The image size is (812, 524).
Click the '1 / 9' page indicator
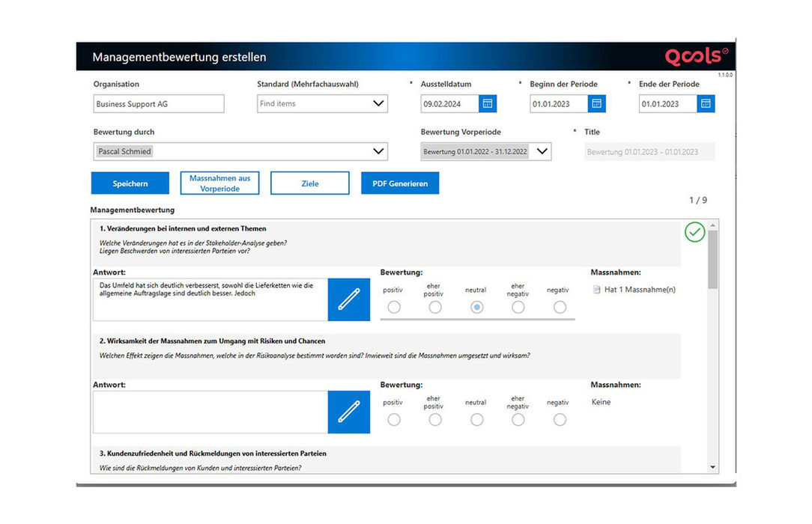(x=697, y=200)
